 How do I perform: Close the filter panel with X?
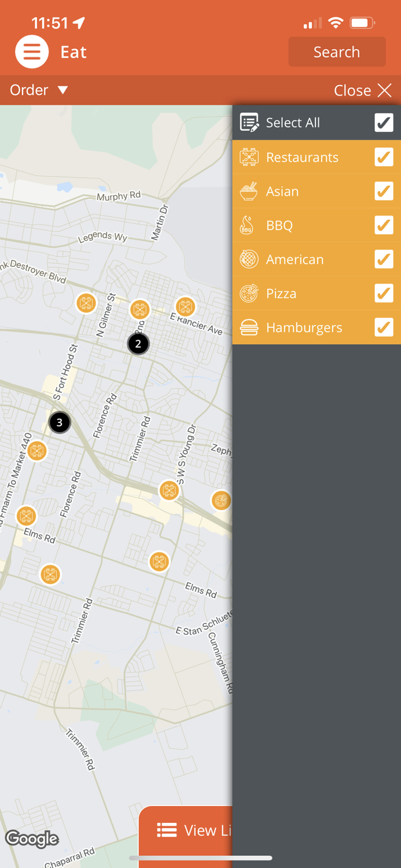385,90
